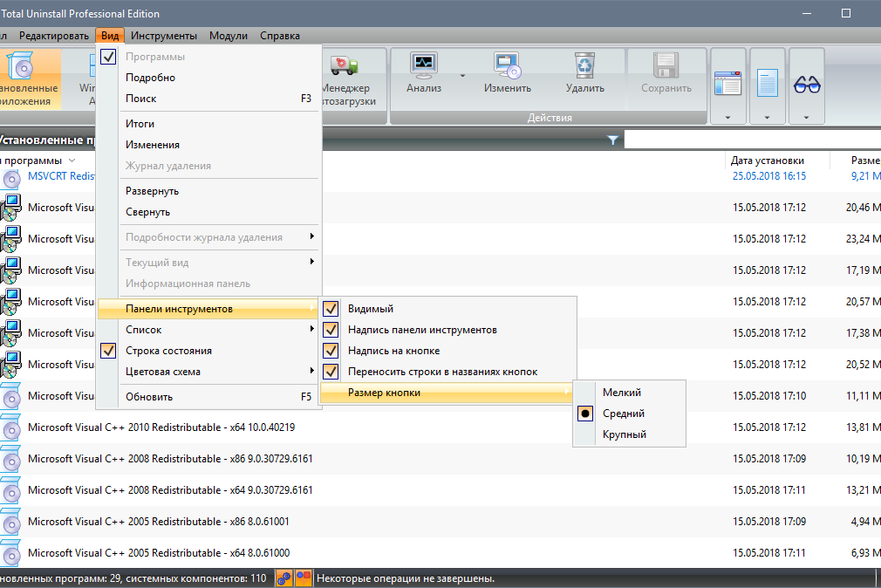Open dropdown under the window layout icon
This screenshot has height=588, width=881.
coord(727,118)
